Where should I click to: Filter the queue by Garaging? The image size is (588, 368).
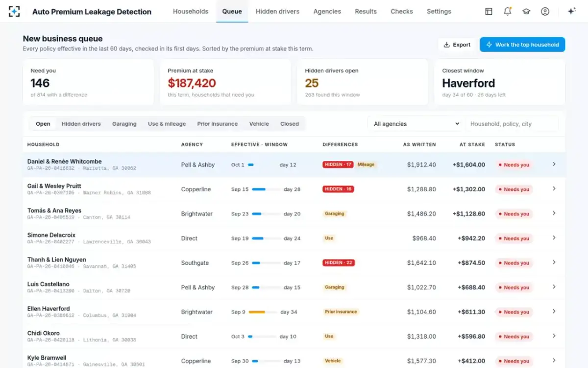click(124, 124)
